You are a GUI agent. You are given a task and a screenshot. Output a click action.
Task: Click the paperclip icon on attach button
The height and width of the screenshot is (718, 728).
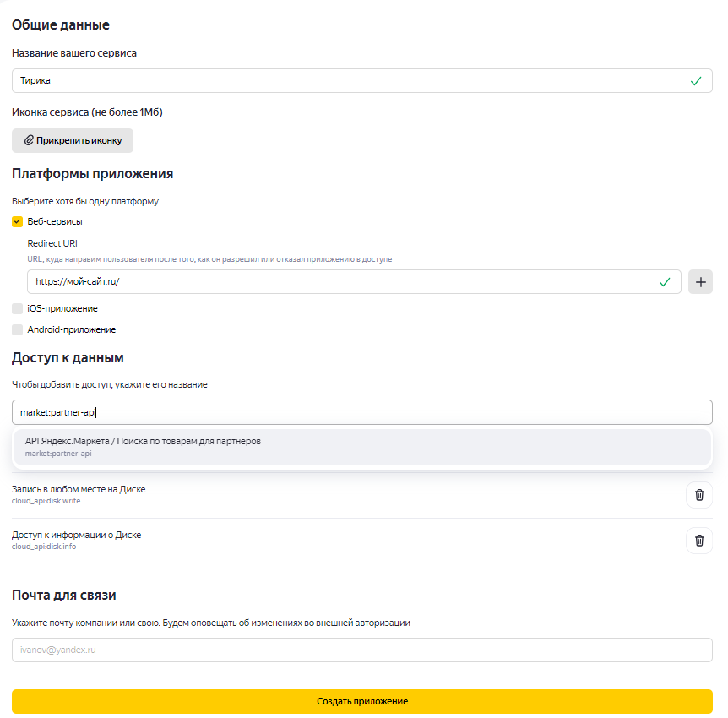coord(29,140)
